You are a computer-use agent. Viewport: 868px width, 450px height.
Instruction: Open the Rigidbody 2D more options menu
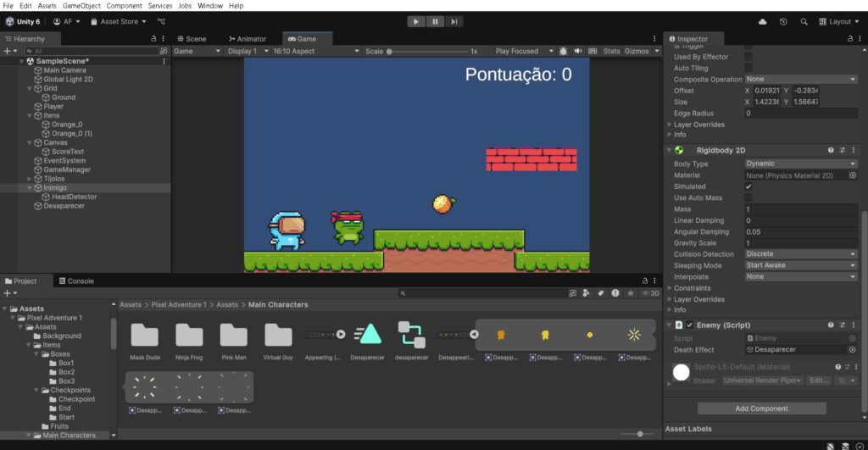853,150
